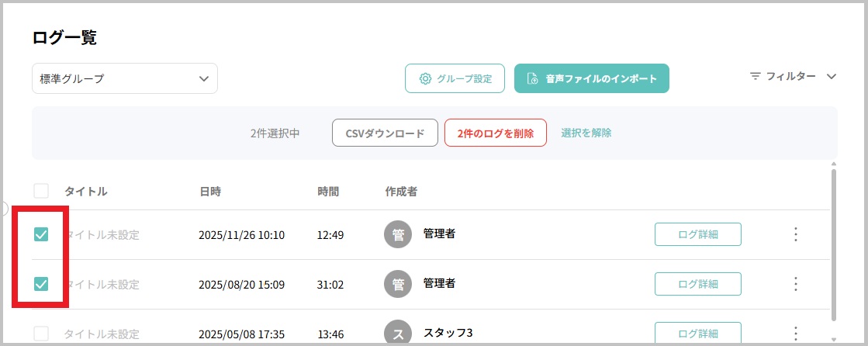Uncheck the 2025/08/20 15:09 log checkbox
Screen dimensions: 868x346
pyautogui.click(x=41, y=284)
